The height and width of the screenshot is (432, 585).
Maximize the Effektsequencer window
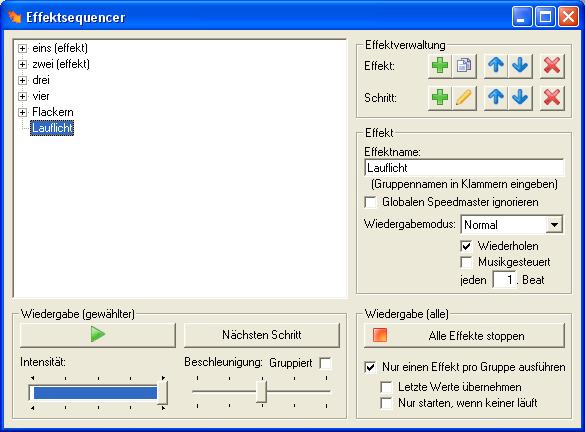pos(545,17)
